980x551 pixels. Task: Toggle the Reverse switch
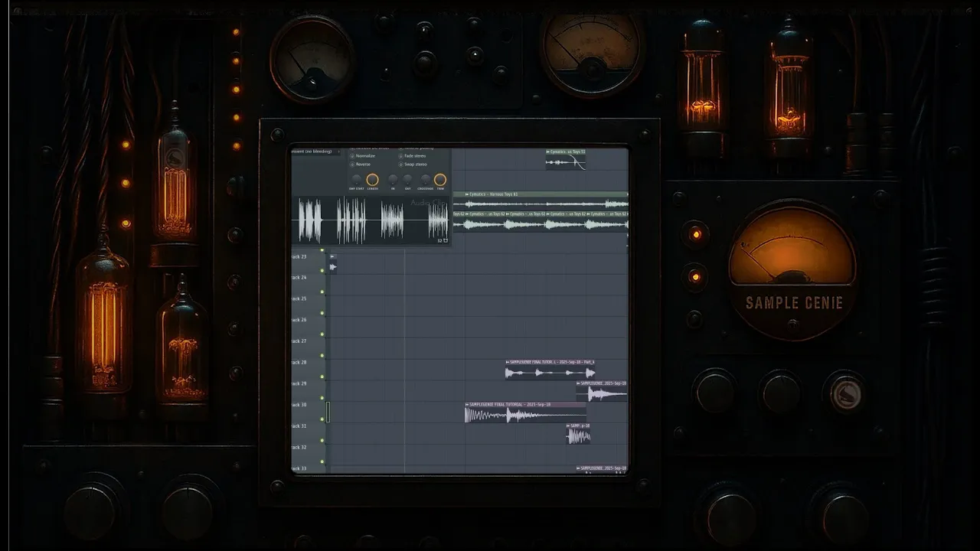coord(352,165)
